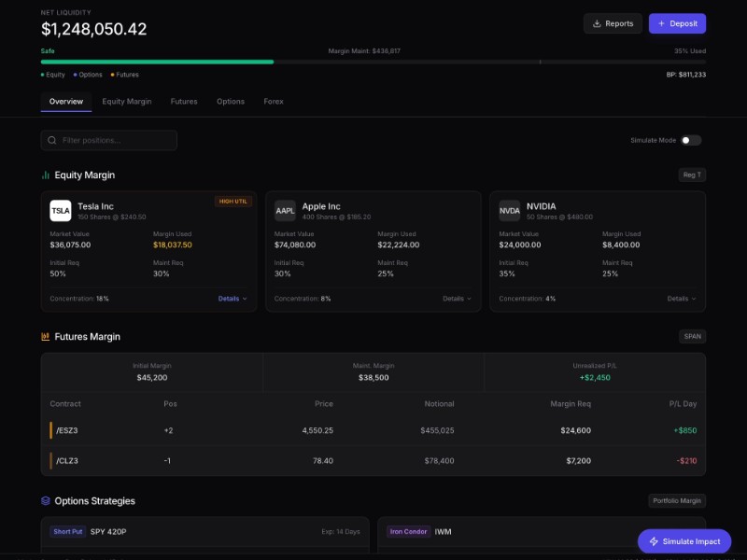Click the orange /ESZ3 contract color marker
The image size is (747, 560).
click(50, 430)
